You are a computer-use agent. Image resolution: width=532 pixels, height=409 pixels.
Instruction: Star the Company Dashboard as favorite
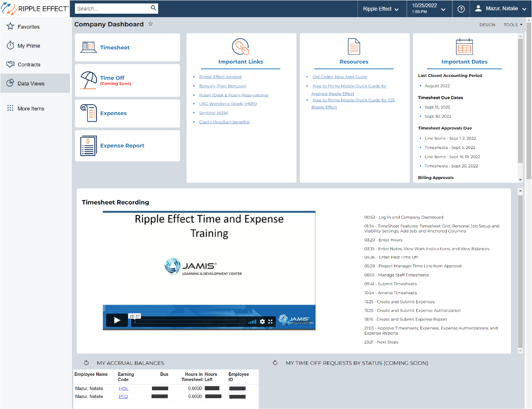click(x=151, y=24)
